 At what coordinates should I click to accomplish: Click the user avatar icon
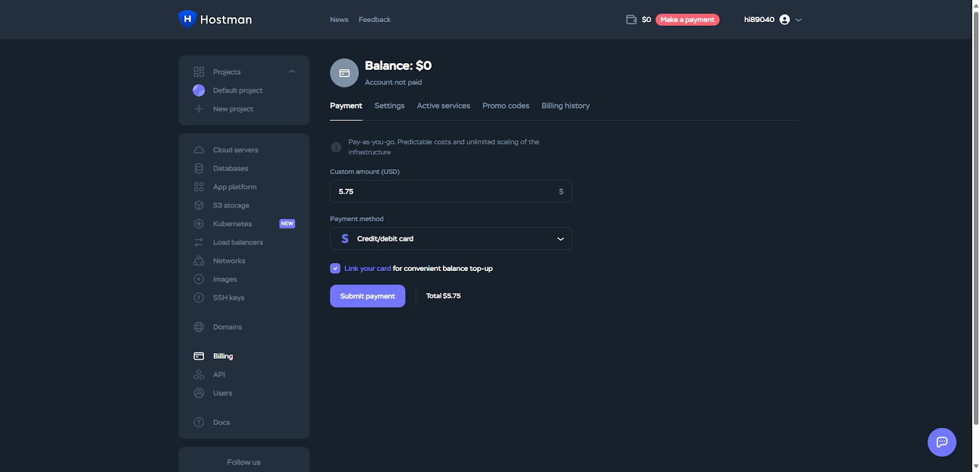pos(785,20)
